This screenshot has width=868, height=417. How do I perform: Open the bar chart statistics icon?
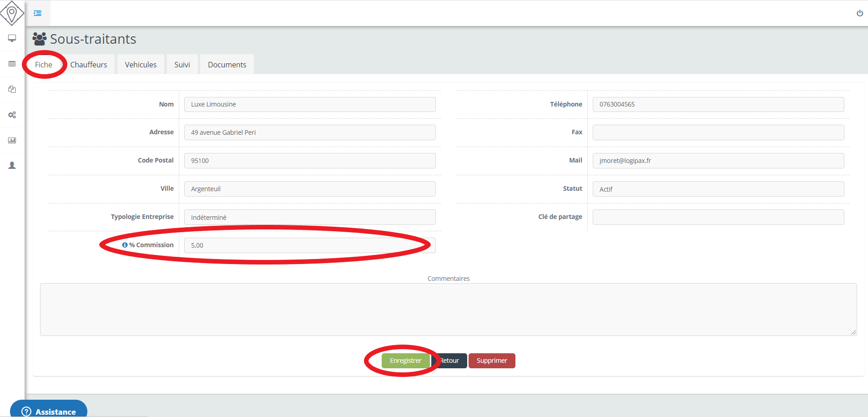(12, 140)
